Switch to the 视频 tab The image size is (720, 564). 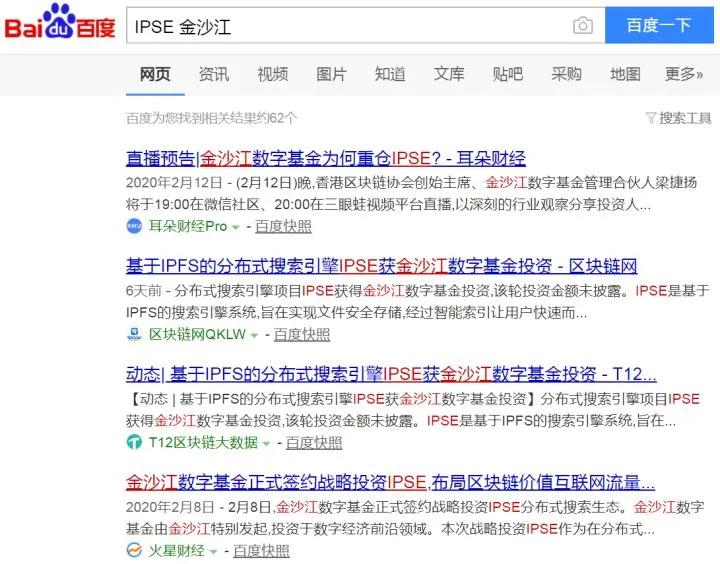[272, 74]
